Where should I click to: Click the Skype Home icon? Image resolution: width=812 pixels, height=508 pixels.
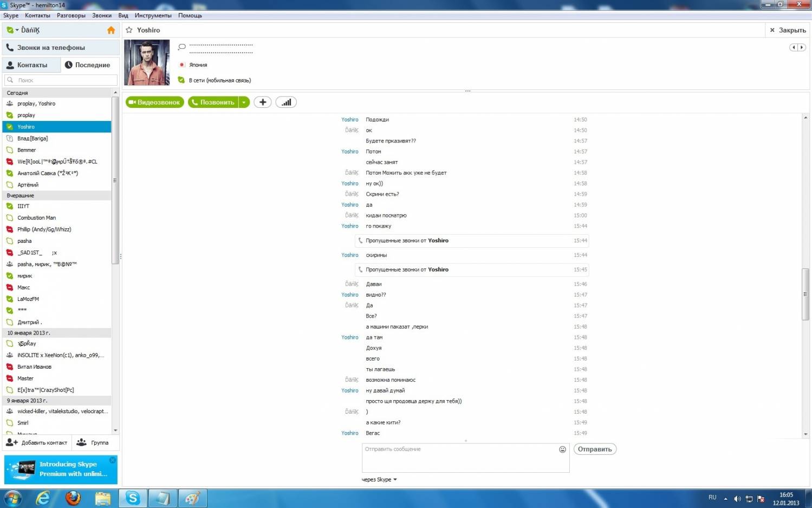point(111,30)
